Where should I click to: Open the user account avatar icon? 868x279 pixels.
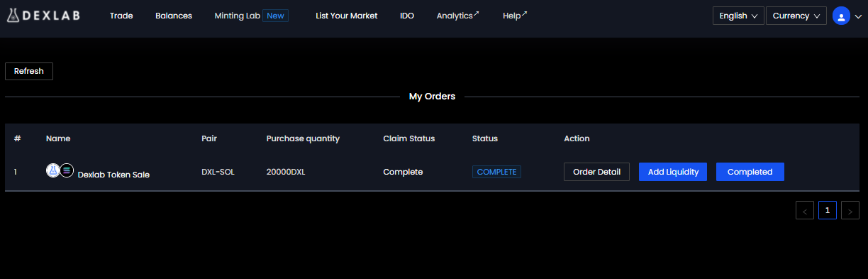pos(841,16)
